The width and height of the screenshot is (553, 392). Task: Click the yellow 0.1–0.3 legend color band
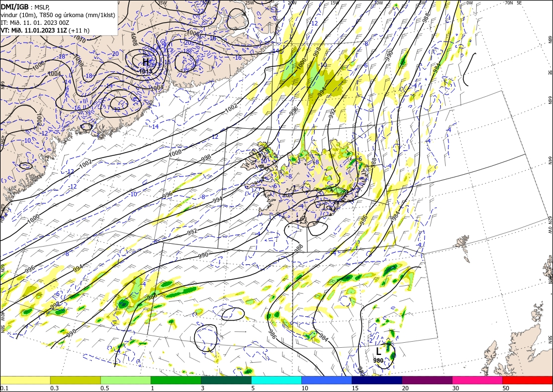pyautogui.click(x=25, y=380)
